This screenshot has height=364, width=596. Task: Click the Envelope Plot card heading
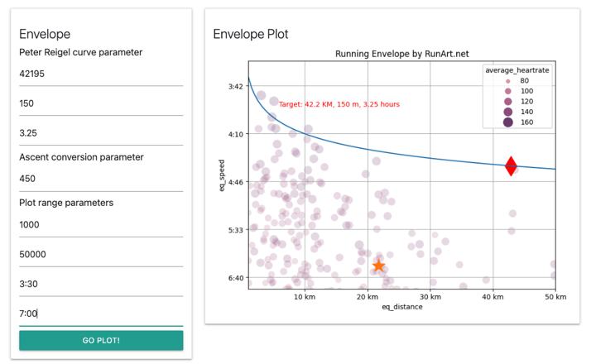pyautogui.click(x=251, y=34)
